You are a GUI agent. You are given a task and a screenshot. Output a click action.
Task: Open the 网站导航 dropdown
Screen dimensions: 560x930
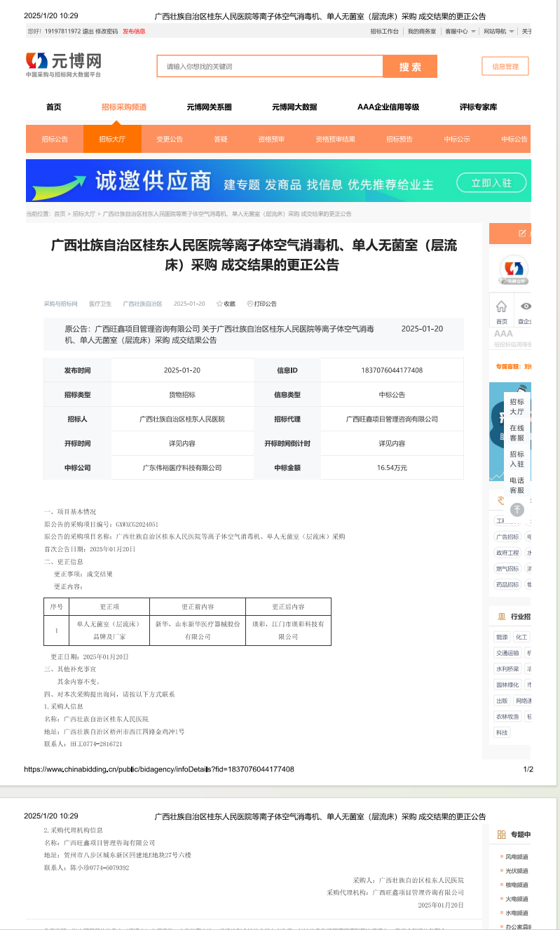(498, 31)
